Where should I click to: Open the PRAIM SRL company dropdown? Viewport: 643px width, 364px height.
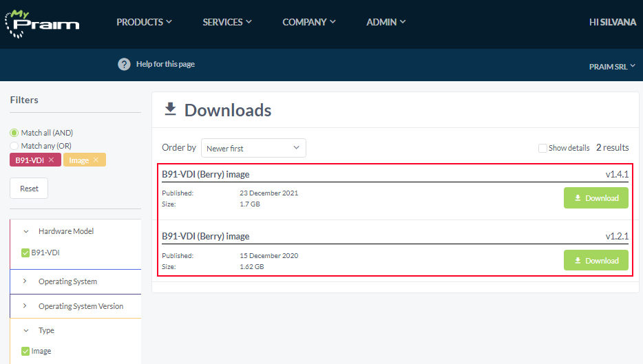pos(612,67)
